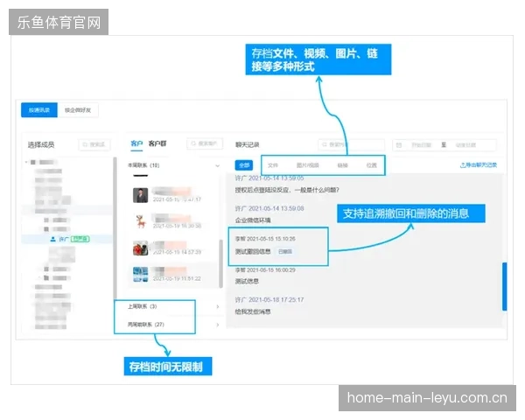Open customer with suit portrait avatar
The height and width of the screenshot is (420, 525).
(140, 195)
